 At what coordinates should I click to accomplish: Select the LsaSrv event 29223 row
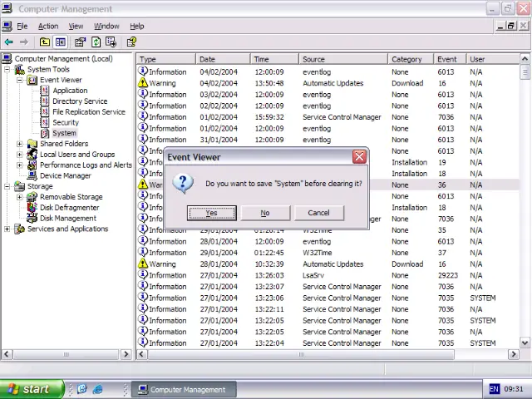[328, 275]
